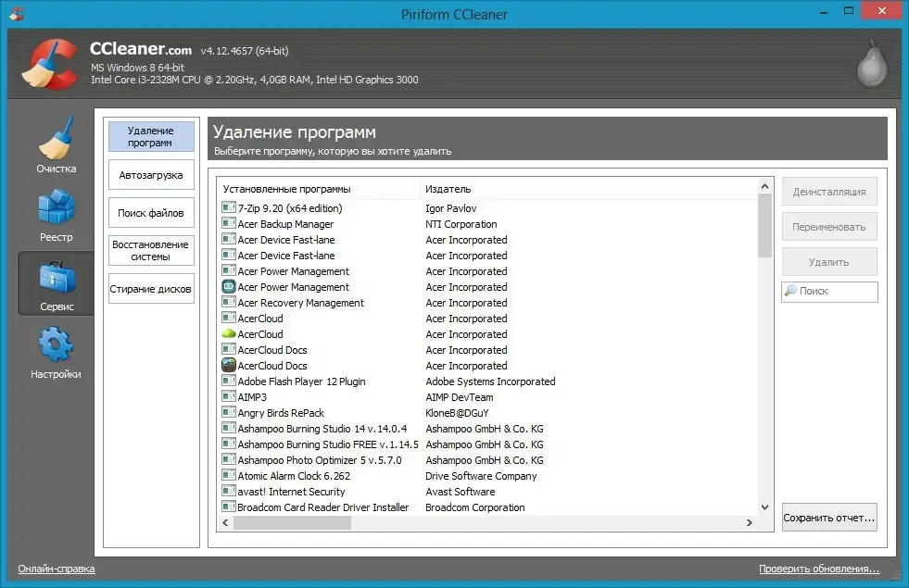Image resolution: width=909 pixels, height=588 pixels.
Task: Open the Поиск файлов tab
Action: [151, 213]
